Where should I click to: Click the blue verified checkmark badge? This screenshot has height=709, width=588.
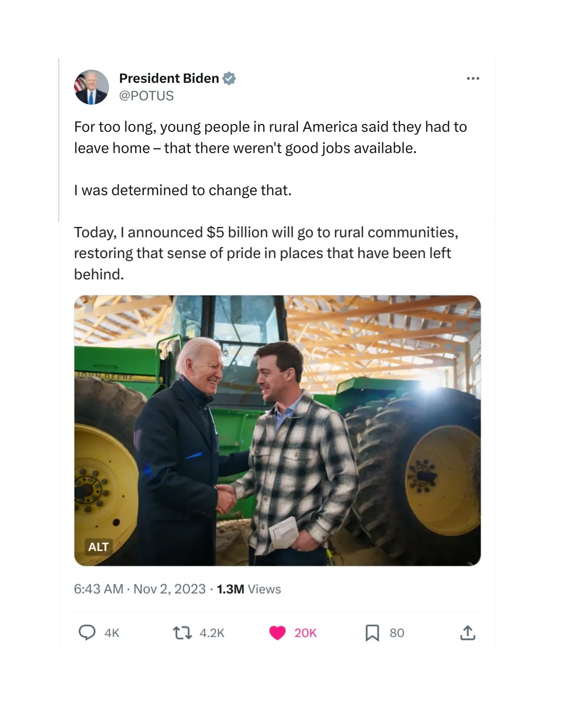(x=229, y=78)
